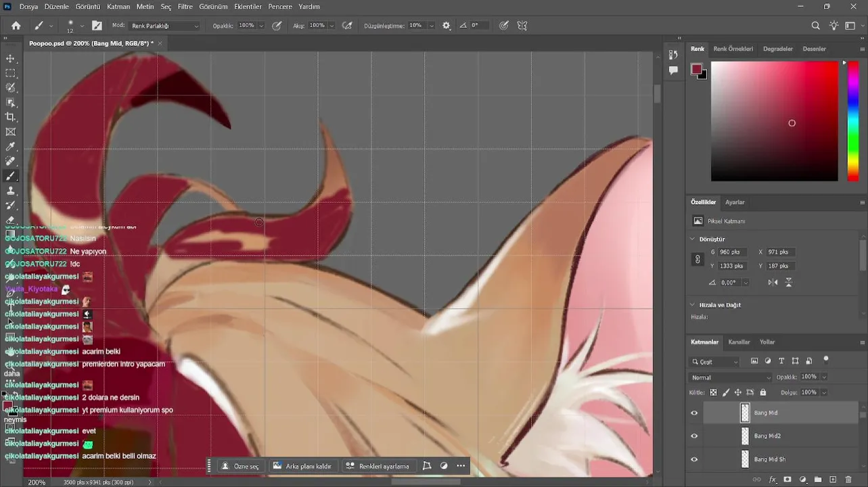Viewport: 868px width, 487px height.
Task: Select the Brush tool in the toolbar
Action: point(10,176)
